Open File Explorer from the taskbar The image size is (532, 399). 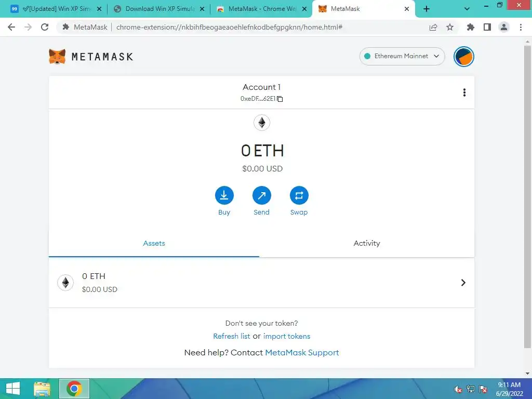(42, 389)
